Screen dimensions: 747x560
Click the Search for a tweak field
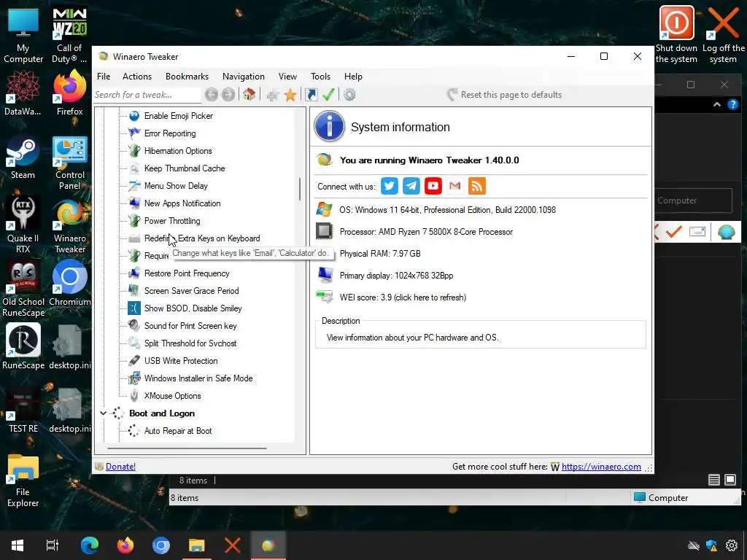tap(147, 95)
